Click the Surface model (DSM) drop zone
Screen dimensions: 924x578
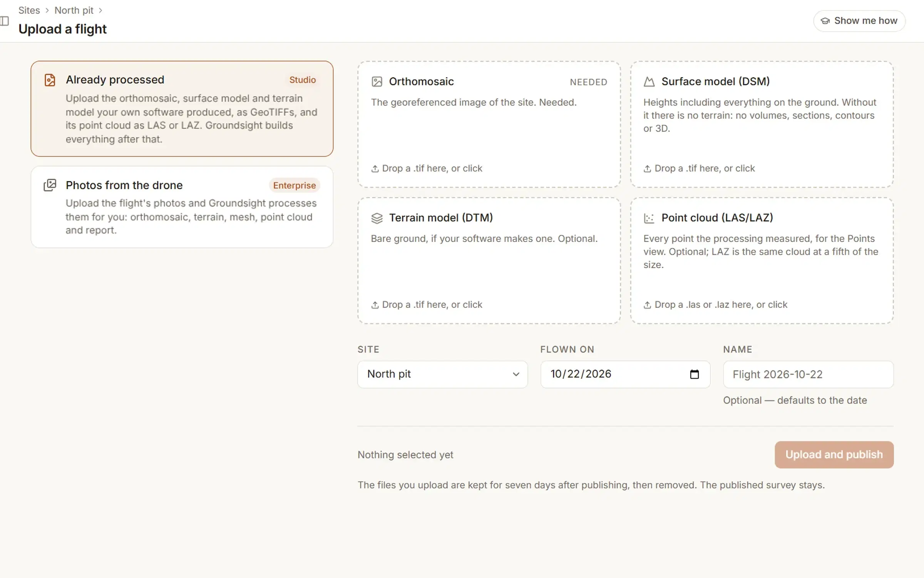(x=762, y=124)
